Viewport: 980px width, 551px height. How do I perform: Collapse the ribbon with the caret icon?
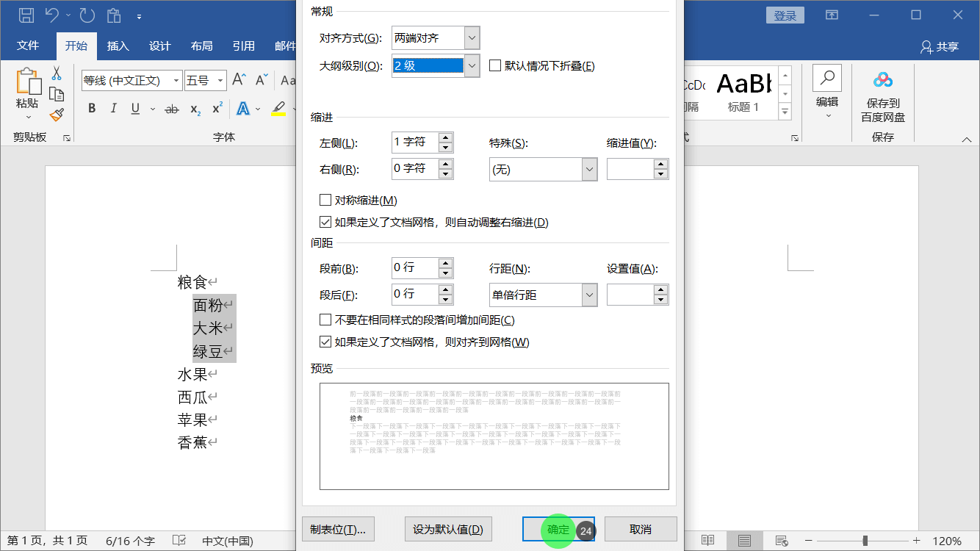pos(966,139)
